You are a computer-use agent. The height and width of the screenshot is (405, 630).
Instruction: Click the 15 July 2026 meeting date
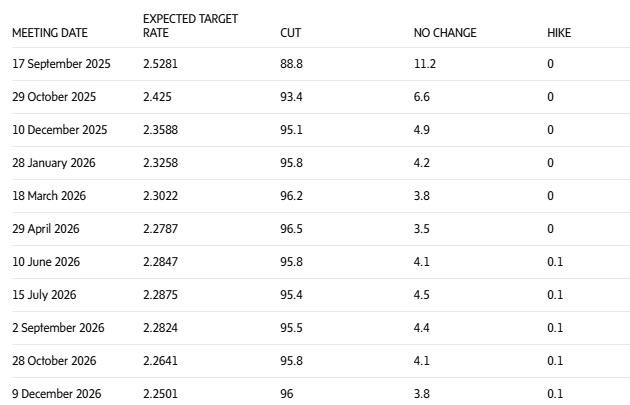pos(44,295)
